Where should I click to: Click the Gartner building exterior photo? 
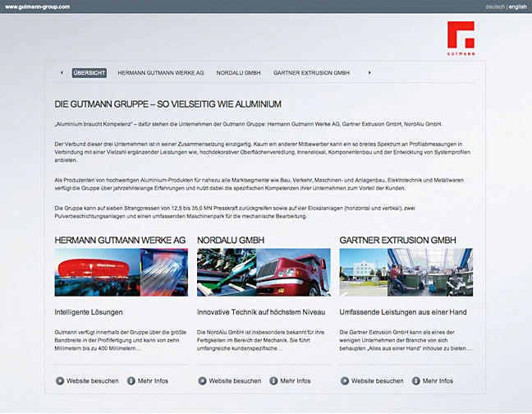(x=364, y=272)
